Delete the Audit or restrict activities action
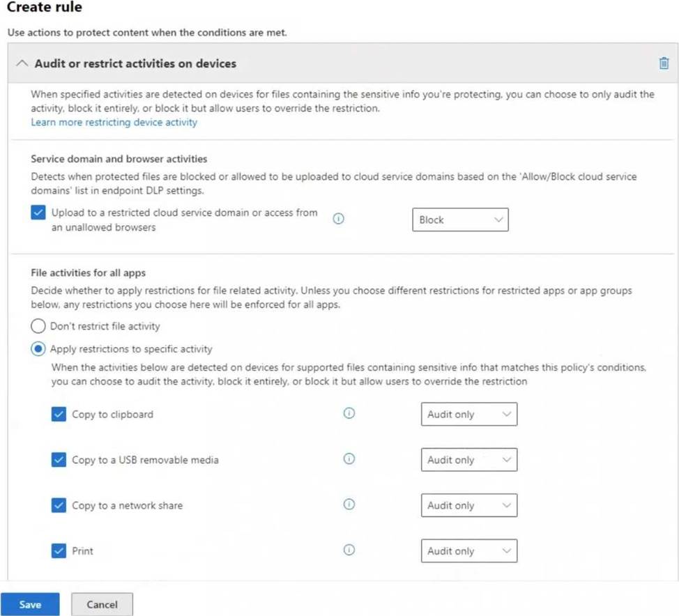The width and height of the screenshot is (679, 616). pos(664,63)
